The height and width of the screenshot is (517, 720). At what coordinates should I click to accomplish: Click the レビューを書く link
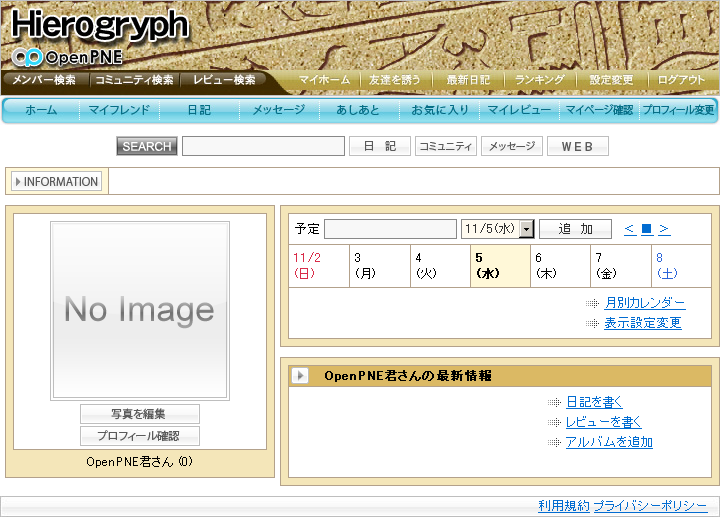point(604,422)
